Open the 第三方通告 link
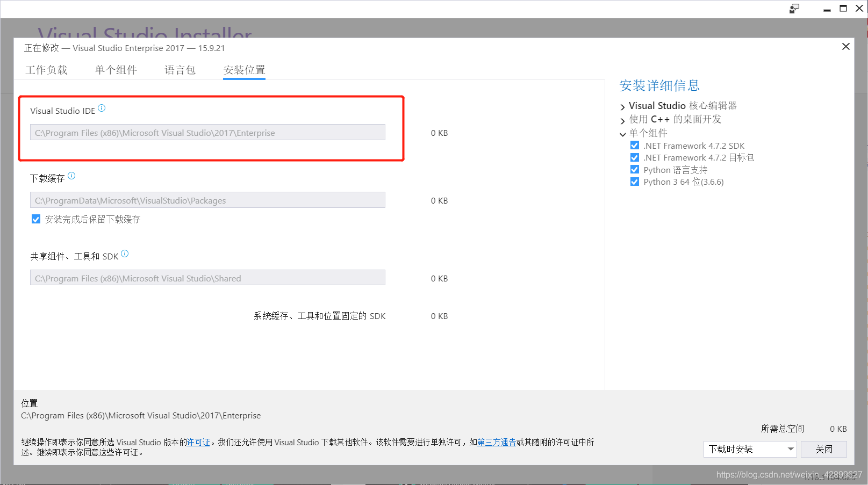Screen dimensions: 868x485 497,442
